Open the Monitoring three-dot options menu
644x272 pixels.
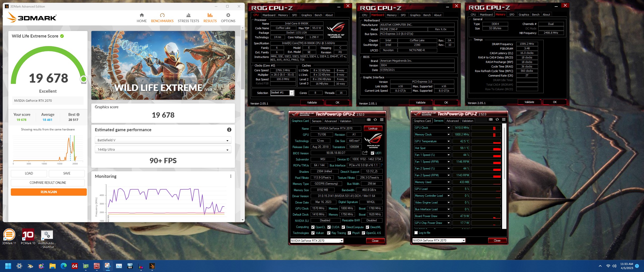coord(231,176)
